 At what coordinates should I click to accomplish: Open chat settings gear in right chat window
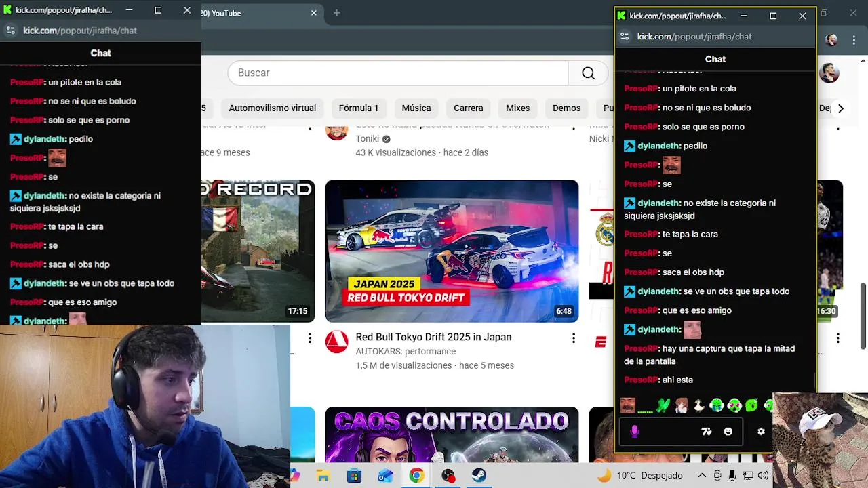(761, 432)
